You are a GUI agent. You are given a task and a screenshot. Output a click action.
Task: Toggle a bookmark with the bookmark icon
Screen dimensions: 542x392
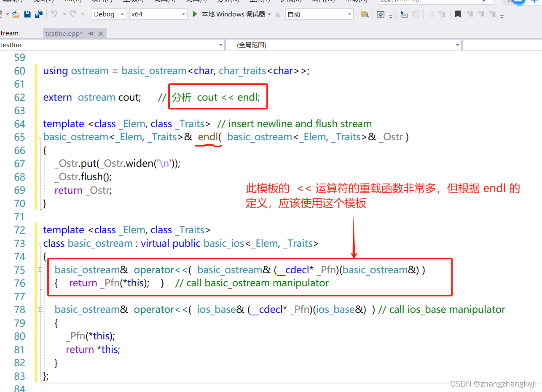458,14
